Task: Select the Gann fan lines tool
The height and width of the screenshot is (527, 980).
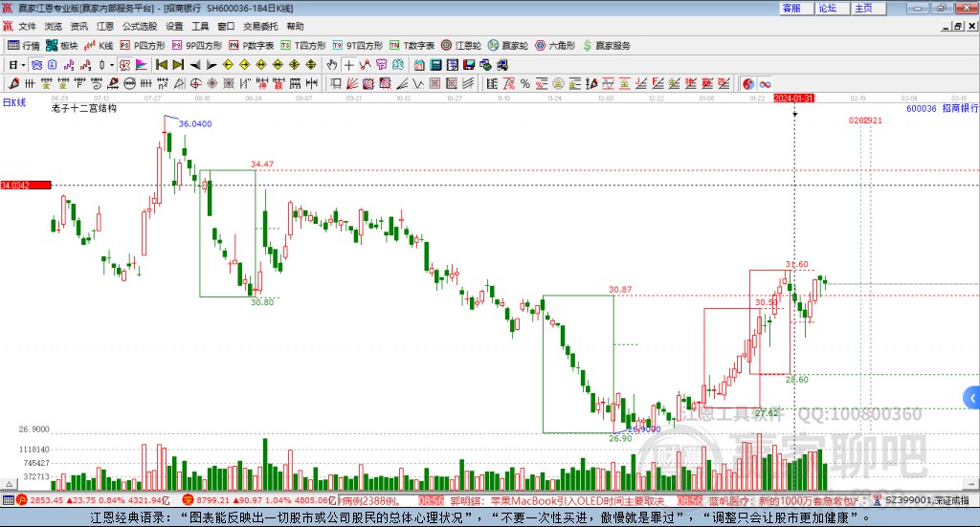Action: [352, 83]
